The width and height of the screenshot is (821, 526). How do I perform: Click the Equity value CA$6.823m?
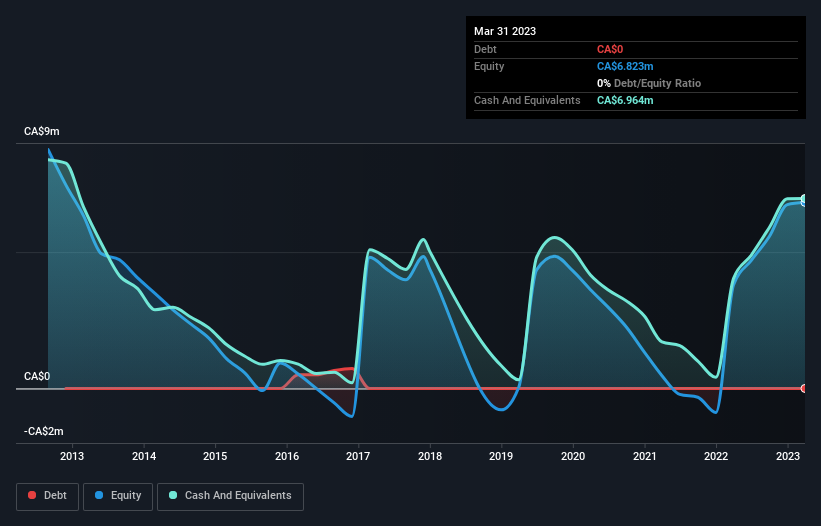click(x=625, y=66)
